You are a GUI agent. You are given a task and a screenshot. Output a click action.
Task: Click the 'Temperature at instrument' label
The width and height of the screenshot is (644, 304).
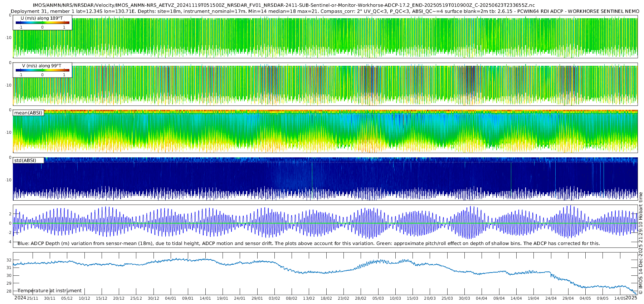tap(50, 291)
